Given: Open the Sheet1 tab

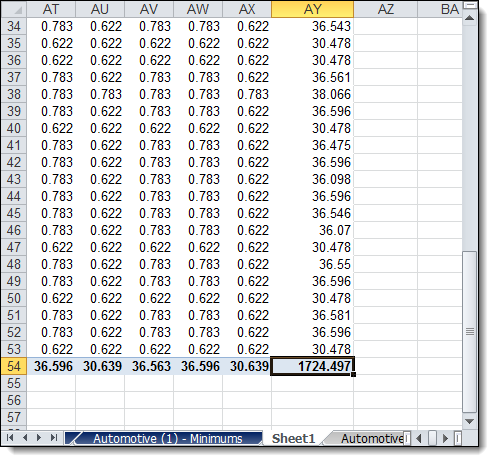Looking at the screenshot, I should 293,438.
